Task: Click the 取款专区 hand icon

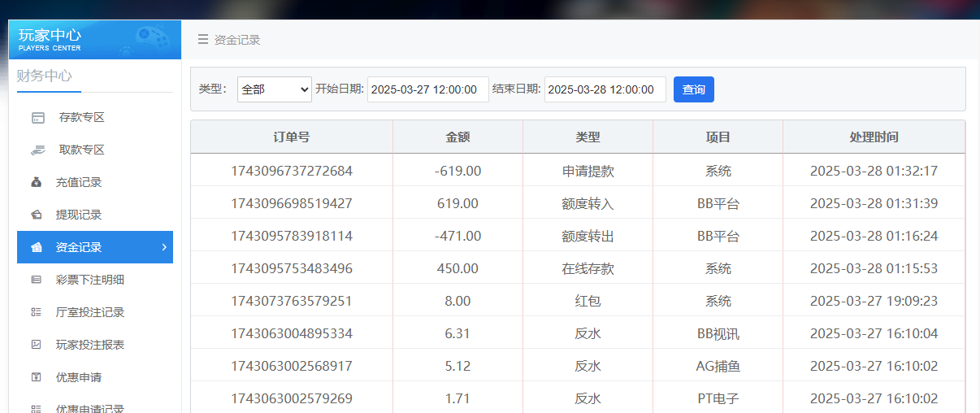Action: click(37, 150)
